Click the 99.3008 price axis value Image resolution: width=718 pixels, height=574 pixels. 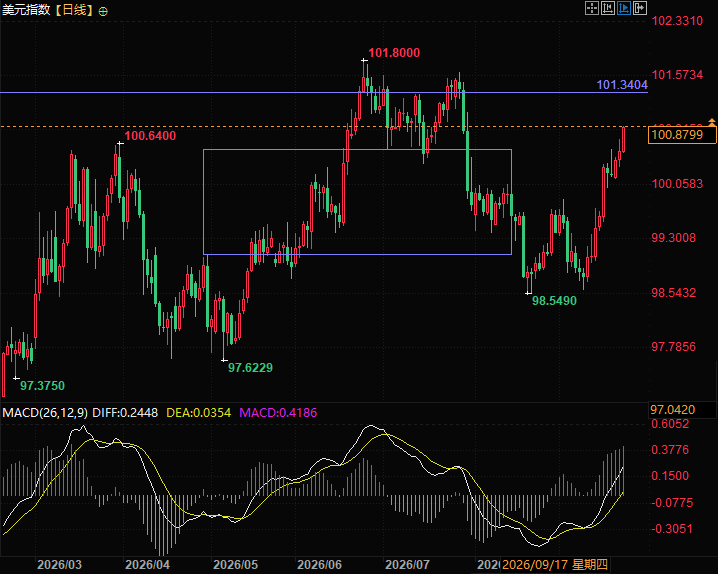(x=673, y=238)
